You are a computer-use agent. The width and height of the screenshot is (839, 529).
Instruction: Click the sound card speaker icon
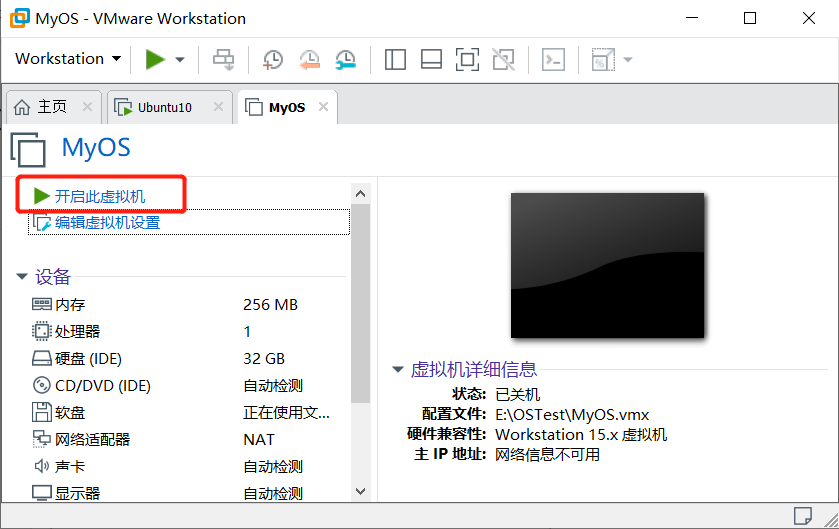pos(42,466)
